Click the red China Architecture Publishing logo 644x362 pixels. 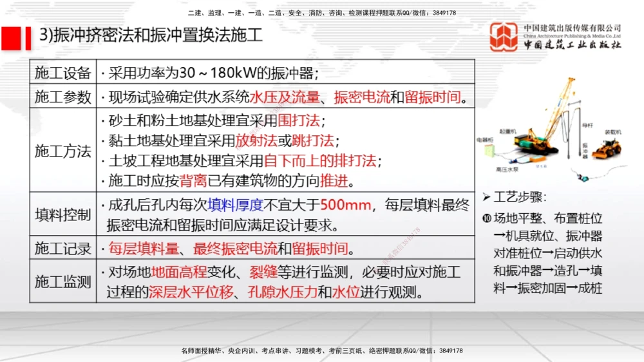[503, 37]
